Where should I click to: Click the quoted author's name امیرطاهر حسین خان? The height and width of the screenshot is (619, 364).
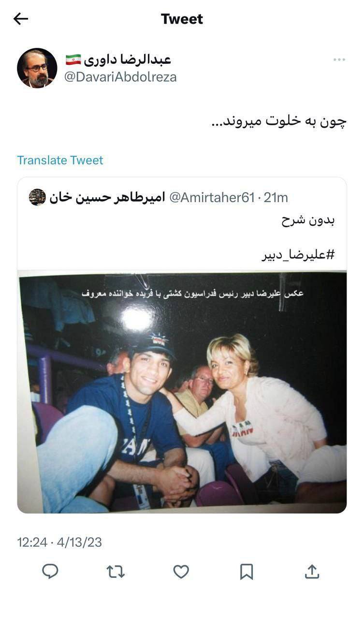pyautogui.click(x=107, y=197)
